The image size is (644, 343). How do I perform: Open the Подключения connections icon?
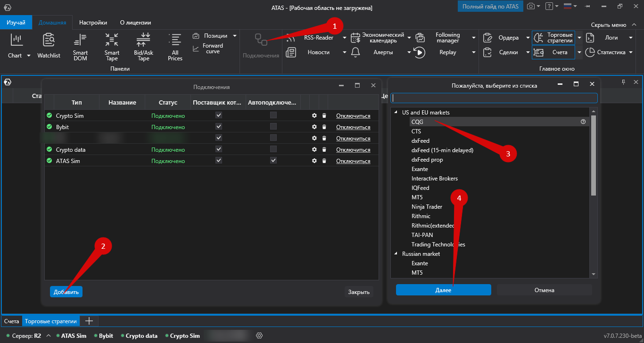coord(261,40)
